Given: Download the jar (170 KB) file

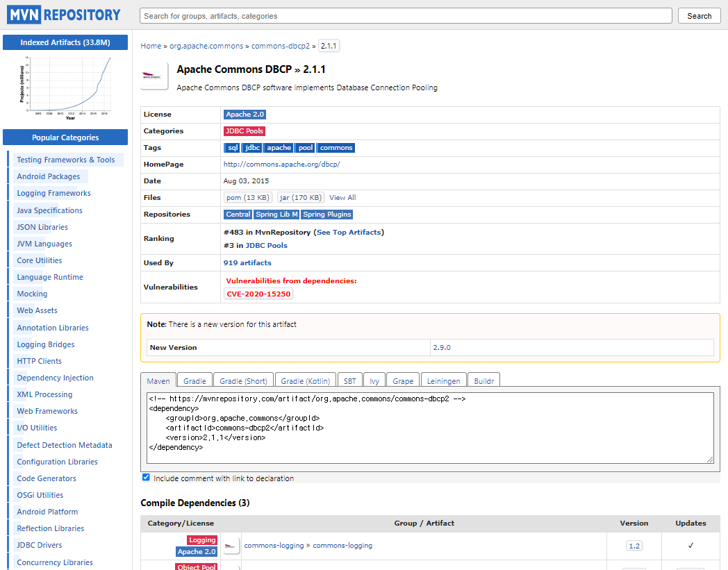Looking at the screenshot, I should tap(300, 197).
